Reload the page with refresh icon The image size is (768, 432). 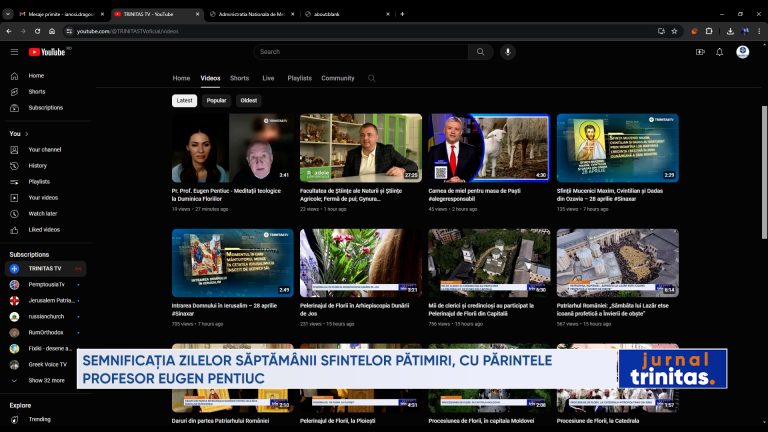[38, 31]
